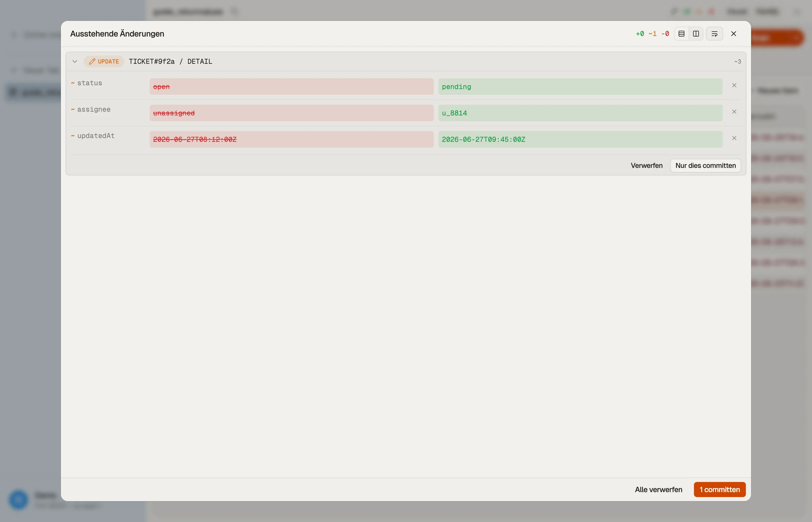Switch to unified diff view icon
This screenshot has height=522, width=812.
[681, 34]
